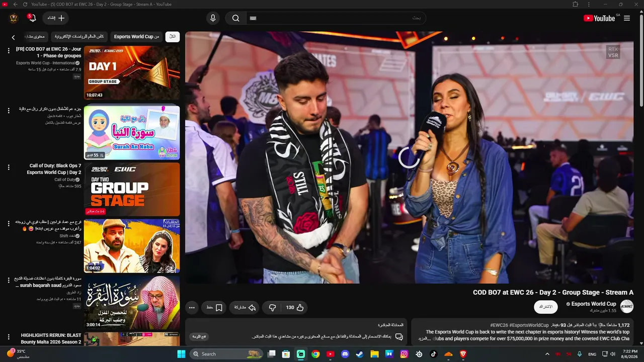Open options for 'Call of Duty: Black Ops 7' video

9,167
